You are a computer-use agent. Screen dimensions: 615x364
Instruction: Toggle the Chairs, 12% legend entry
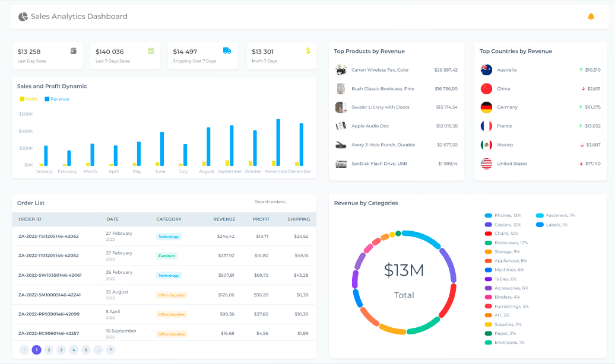[502, 234]
